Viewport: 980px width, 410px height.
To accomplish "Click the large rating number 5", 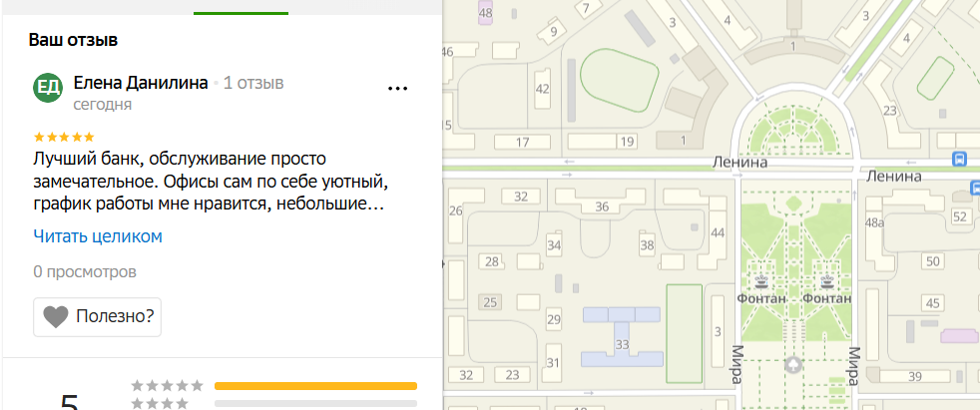I will (70, 400).
